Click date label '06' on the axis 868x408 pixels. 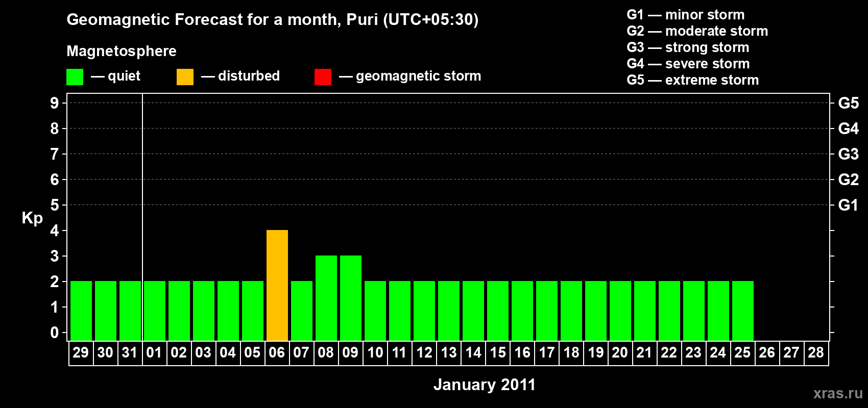[277, 352]
